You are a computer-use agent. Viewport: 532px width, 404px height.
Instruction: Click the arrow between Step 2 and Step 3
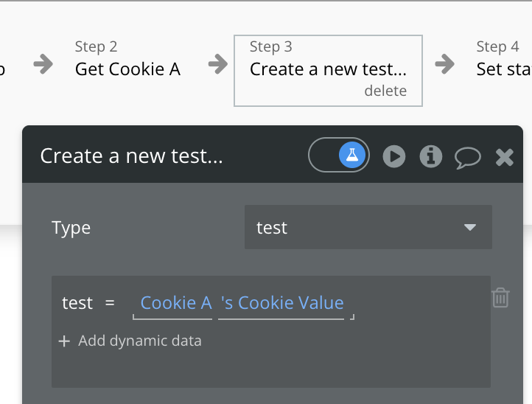tap(218, 64)
